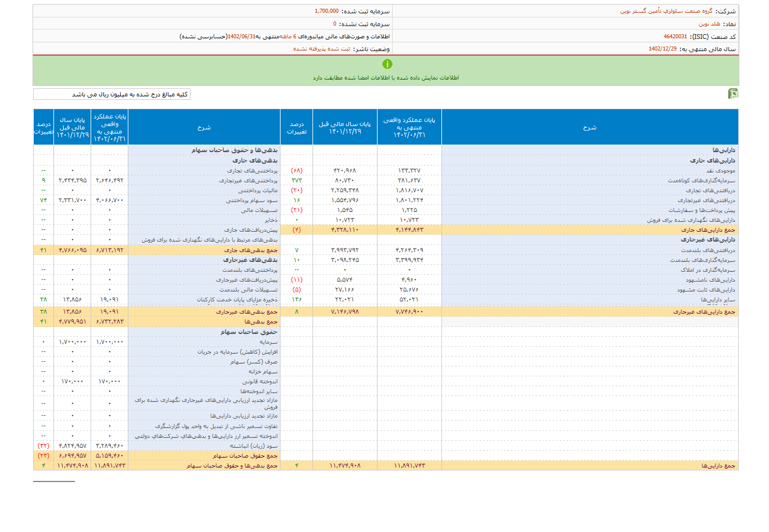Select the change percent ۳۷۳

(x=297, y=181)
